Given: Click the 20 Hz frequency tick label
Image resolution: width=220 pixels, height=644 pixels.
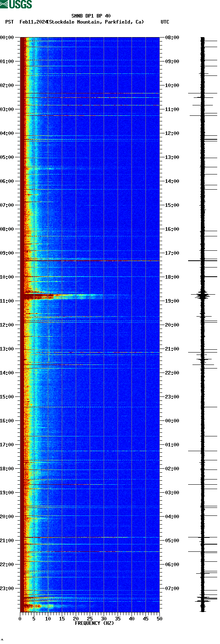Looking at the screenshot, I should click(x=76, y=619).
